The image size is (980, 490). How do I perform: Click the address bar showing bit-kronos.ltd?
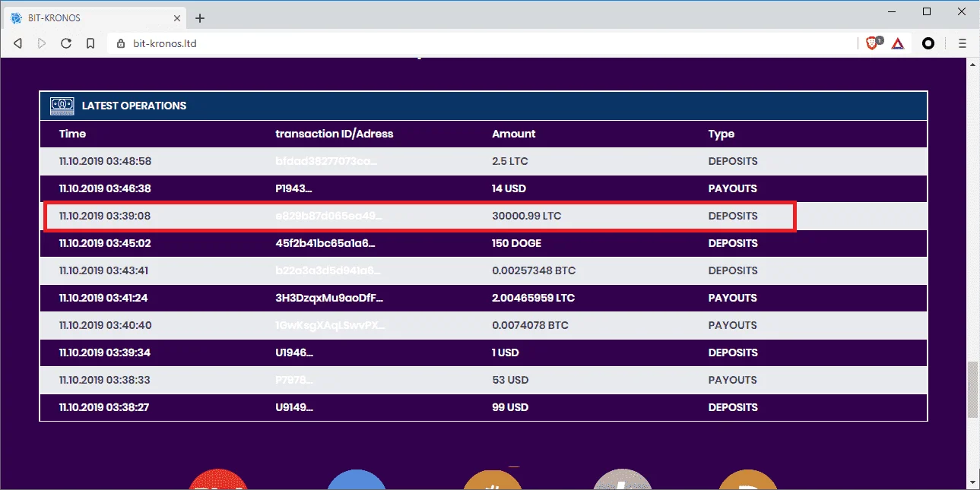point(482,43)
